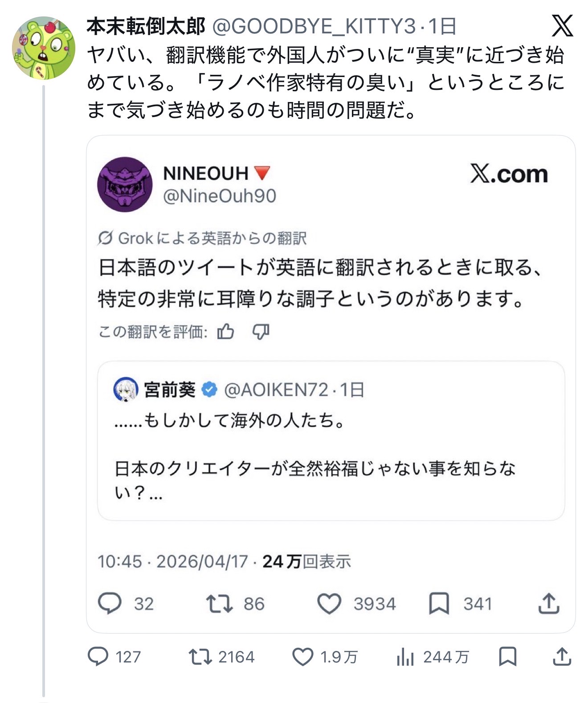Bookmark the main post by 本末転倒太郎
Viewport: 588px width, 703px height.
[x=508, y=657]
